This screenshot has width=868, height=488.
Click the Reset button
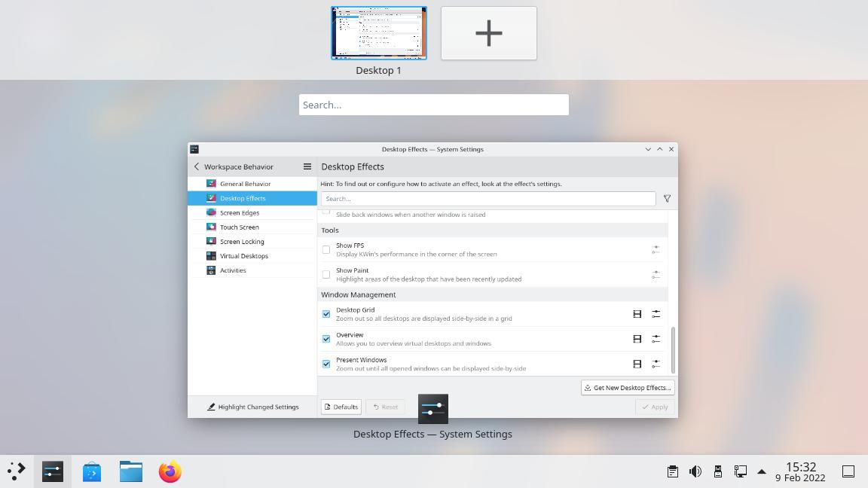[x=385, y=407]
